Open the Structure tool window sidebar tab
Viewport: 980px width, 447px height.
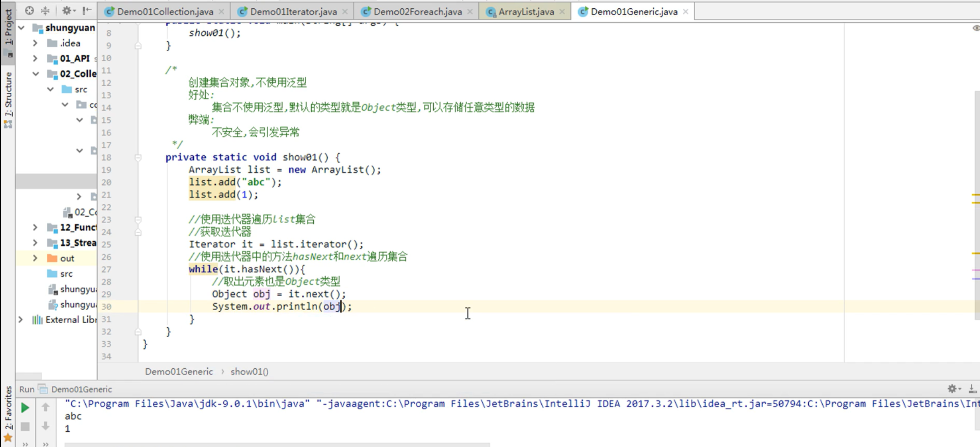(8, 99)
